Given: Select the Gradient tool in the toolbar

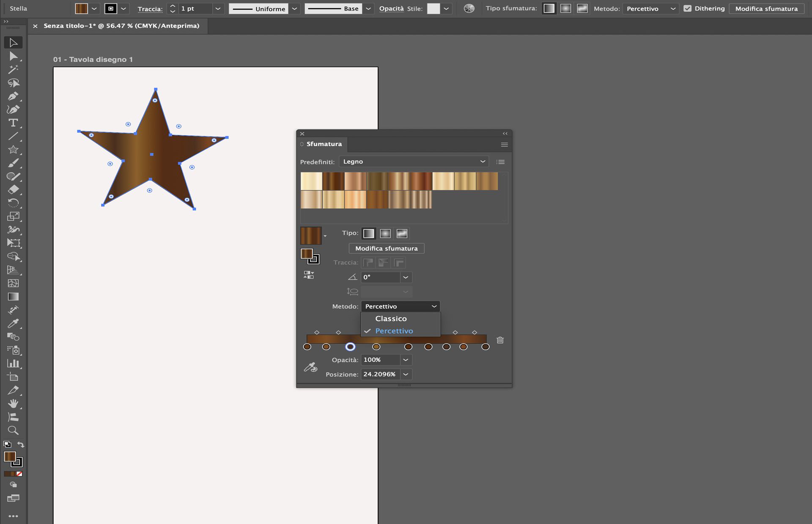Looking at the screenshot, I should pos(14,295).
